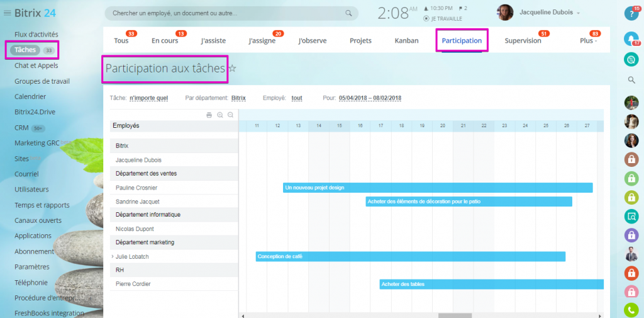Go to Groupes de travail

[42, 81]
